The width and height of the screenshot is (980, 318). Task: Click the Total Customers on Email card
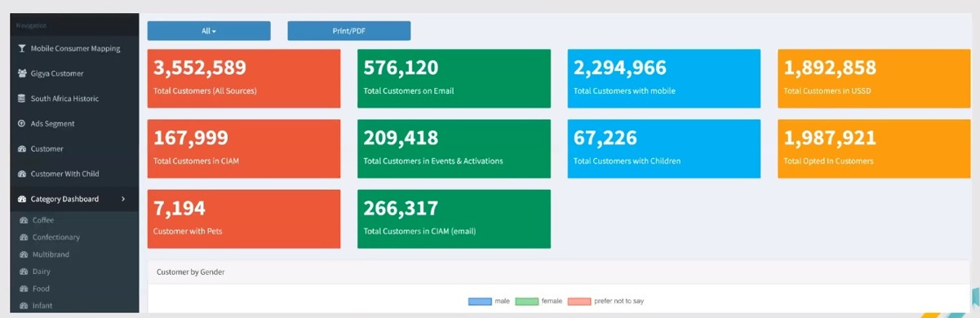pyautogui.click(x=454, y=79)
